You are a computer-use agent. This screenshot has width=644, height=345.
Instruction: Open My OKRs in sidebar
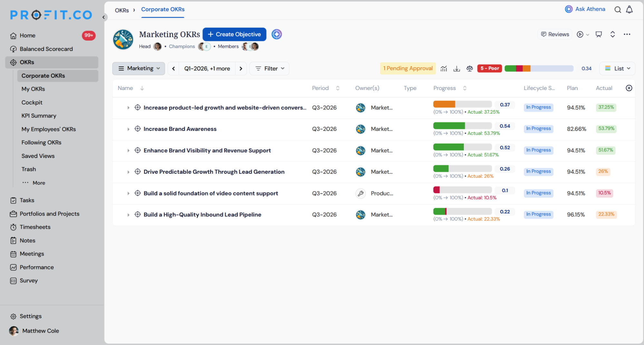click(33, 89)
